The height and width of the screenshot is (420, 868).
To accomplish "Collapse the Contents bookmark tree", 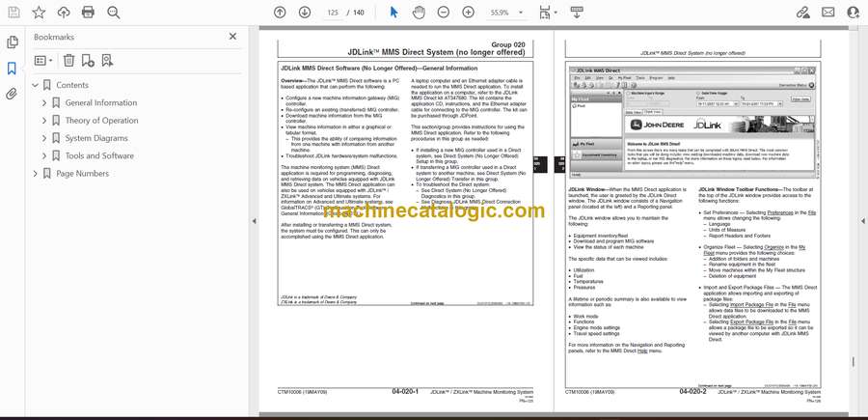I will click(x=36, y=85).
